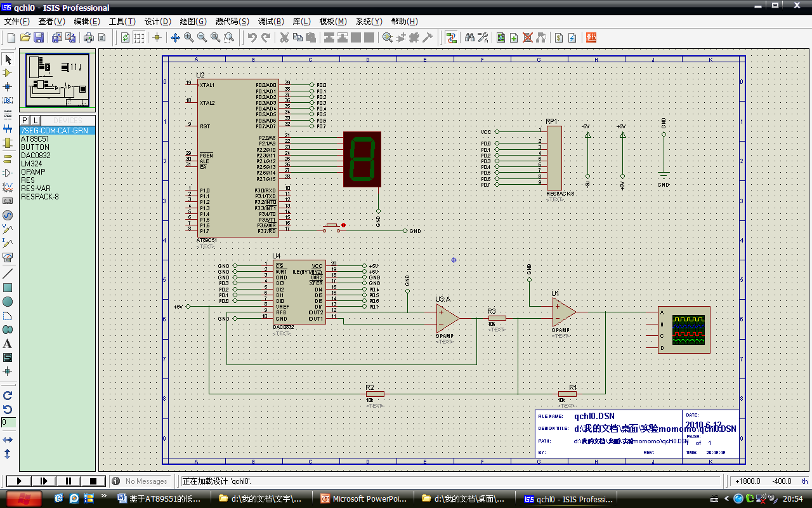Center view at cursor
The image size is (812, 508).
[x=175, y=37]
